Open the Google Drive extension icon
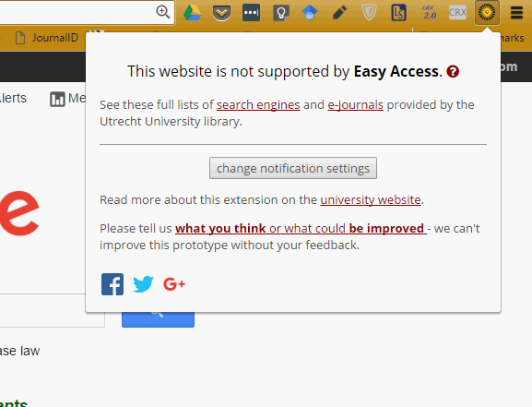The width and height of the screenshot is (532, 407). tap(193, 13)
